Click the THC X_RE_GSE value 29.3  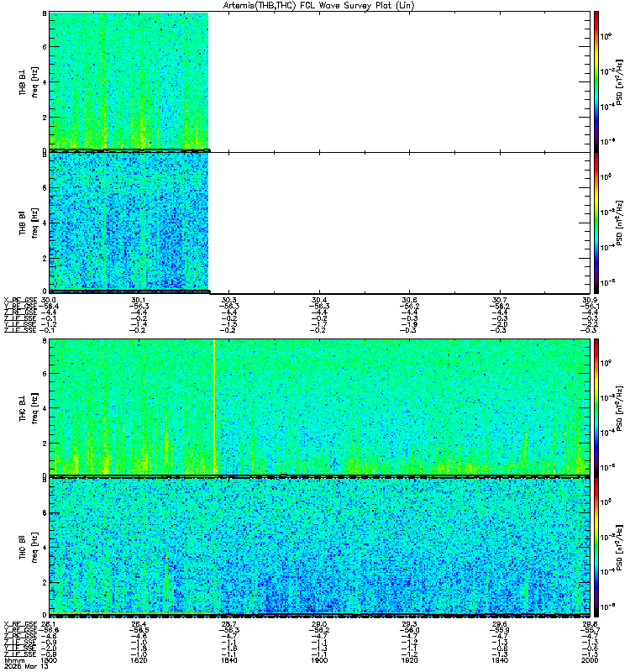pyautogui.click(x=409, y=624)
